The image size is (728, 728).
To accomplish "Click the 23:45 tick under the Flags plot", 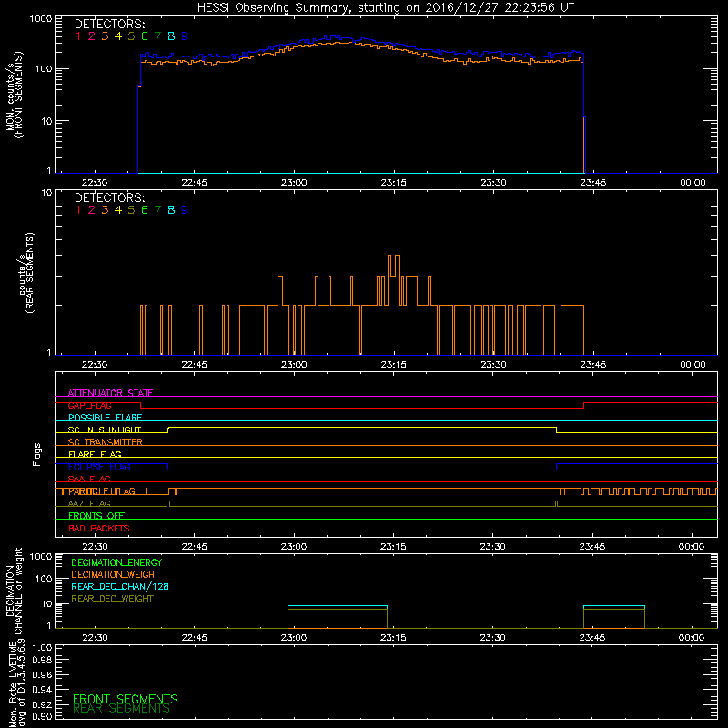I will tap(592, 547).
